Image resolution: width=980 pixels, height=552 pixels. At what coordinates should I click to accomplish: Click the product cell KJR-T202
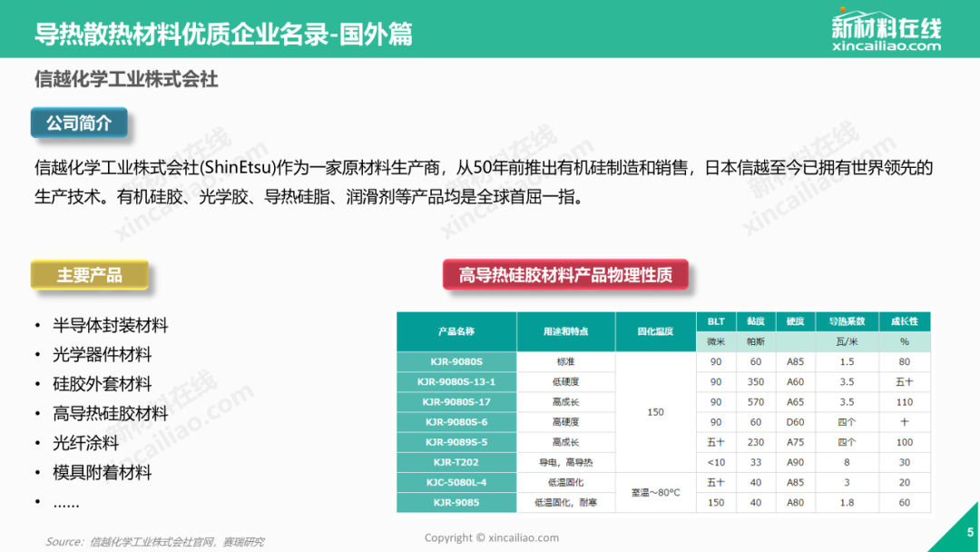click(456, 462)
